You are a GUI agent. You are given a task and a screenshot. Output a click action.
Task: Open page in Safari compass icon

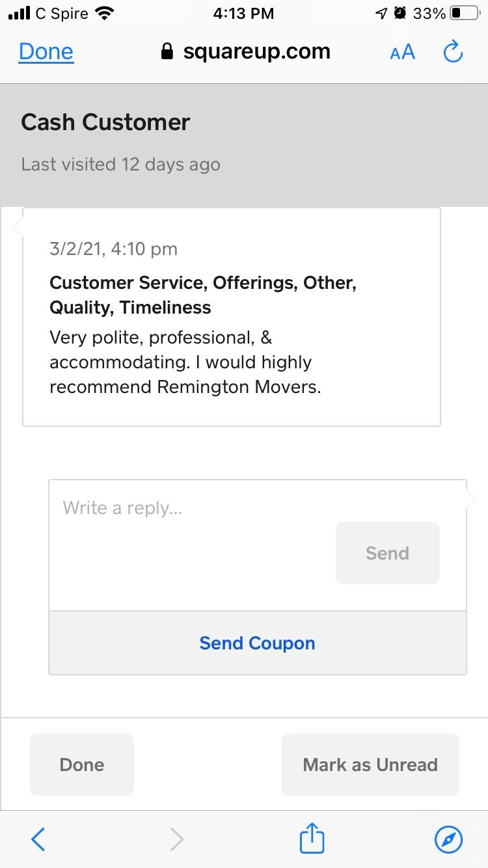pyautogui.click(x=448, y=839)
